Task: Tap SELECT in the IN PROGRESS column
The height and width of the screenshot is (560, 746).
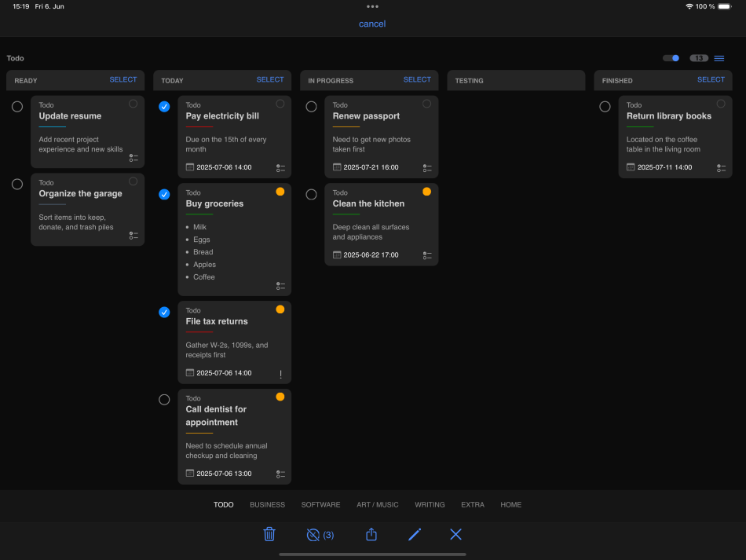Action: tap(417, 80)
